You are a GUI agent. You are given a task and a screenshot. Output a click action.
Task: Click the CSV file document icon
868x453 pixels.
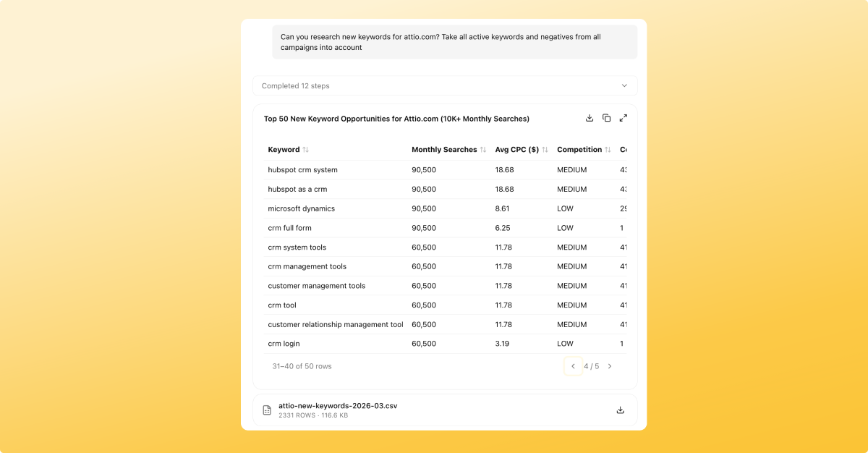[x=267, y=410]
